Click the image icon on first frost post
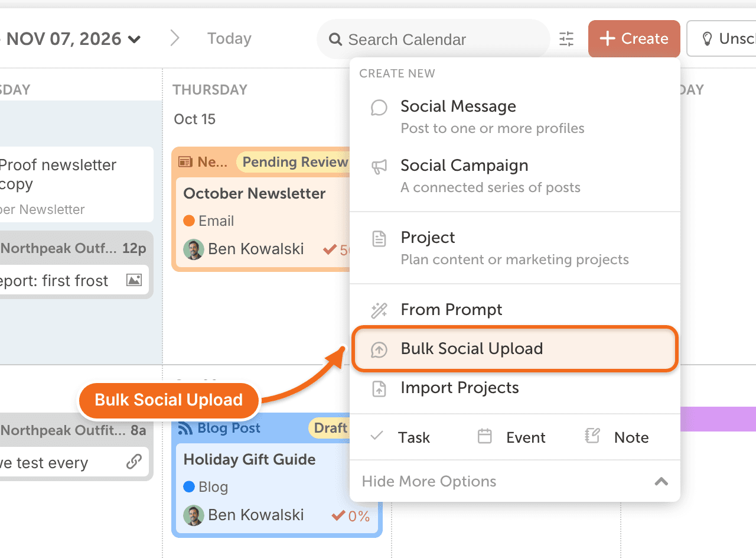756x558 pixels. point(134,280)
